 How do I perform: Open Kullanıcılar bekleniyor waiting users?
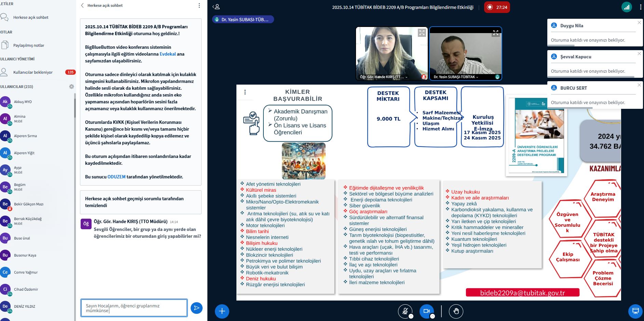click(33, 72)
